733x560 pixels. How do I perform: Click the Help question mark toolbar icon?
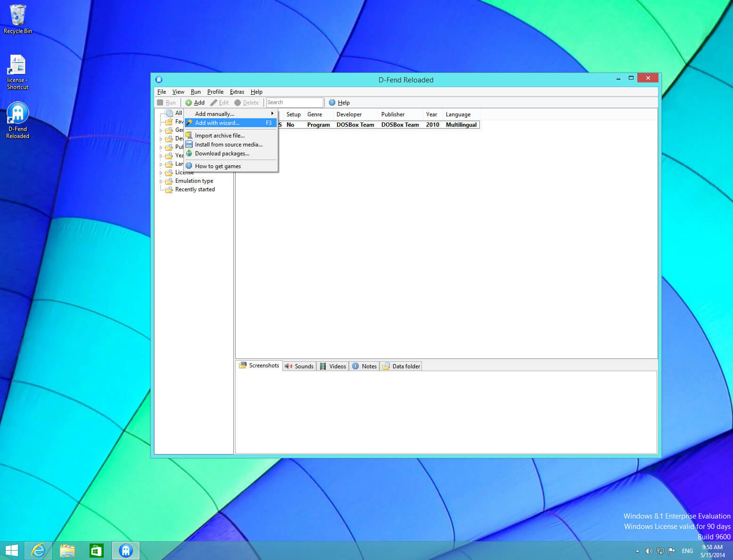tap(333, 102)
